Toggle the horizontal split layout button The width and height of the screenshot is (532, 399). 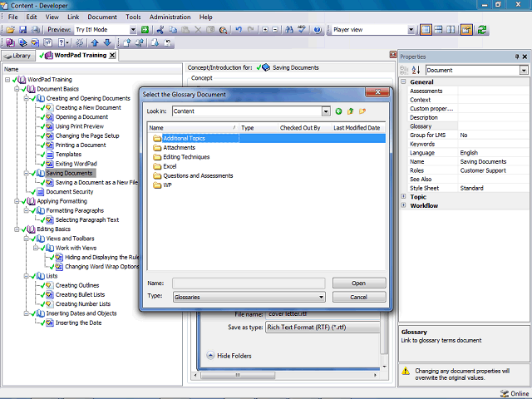click(438, 30)
